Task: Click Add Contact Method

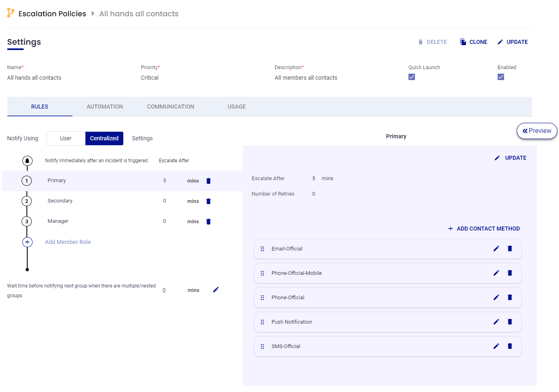Action: point(484,229)
